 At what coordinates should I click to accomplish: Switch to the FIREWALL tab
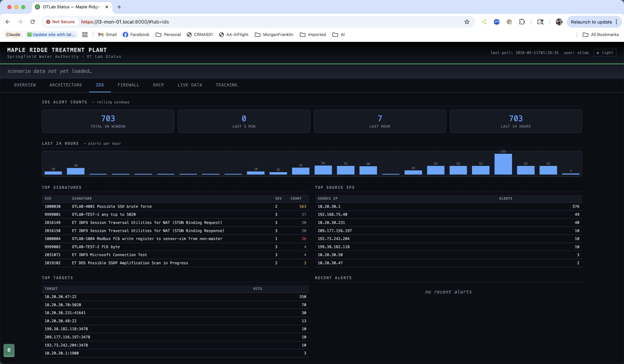click(128, 85)
